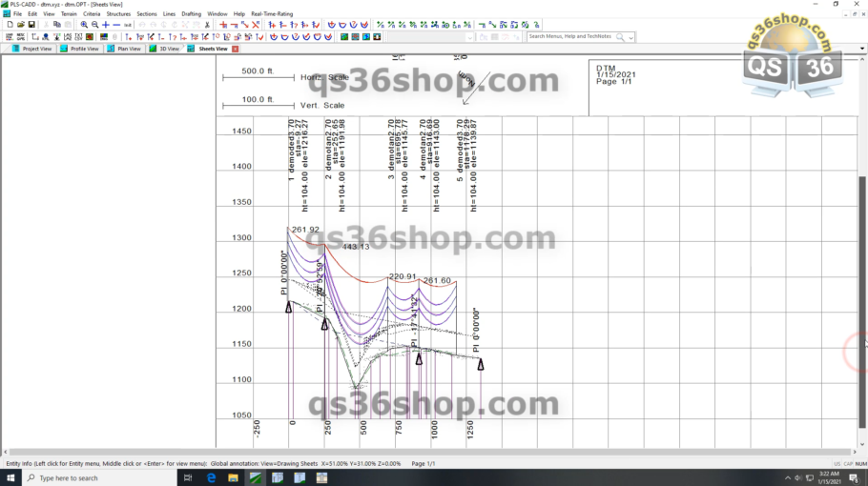Click the blue minus icon
Image resolution: width=868 pixels, height=486 pixels.
click(x=116, y=25)
